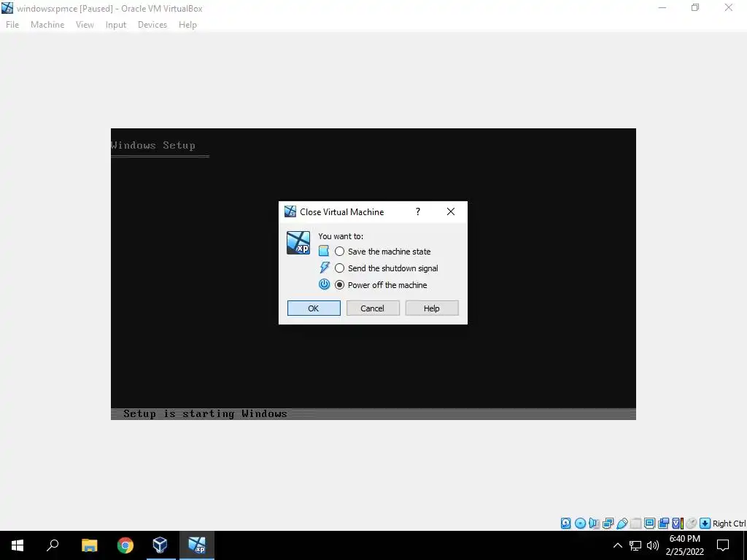Click the taskbar clock showing 6:40 PM
This screenshot has width=747, height=560.
(x=684, y=545)
